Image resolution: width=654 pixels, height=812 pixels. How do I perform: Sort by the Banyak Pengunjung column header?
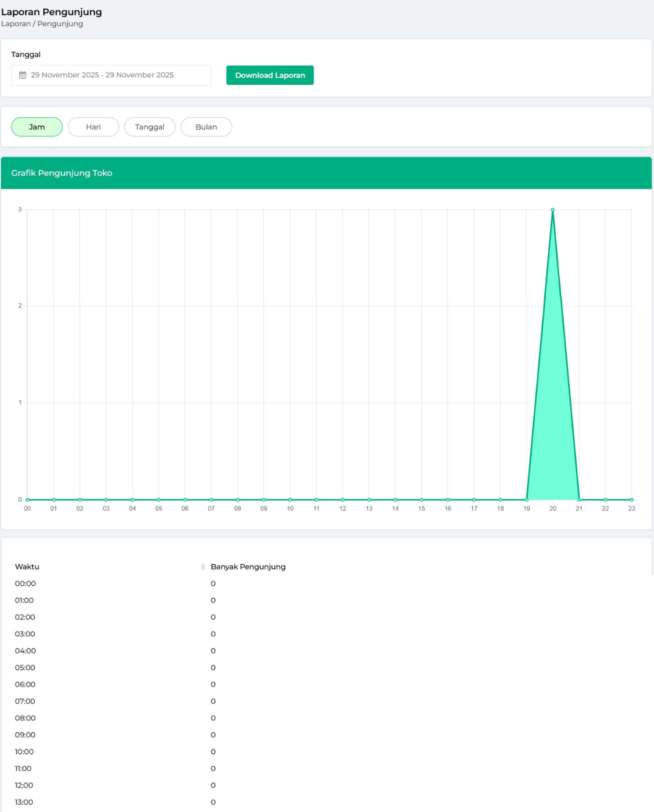click(x=248, y=567)
